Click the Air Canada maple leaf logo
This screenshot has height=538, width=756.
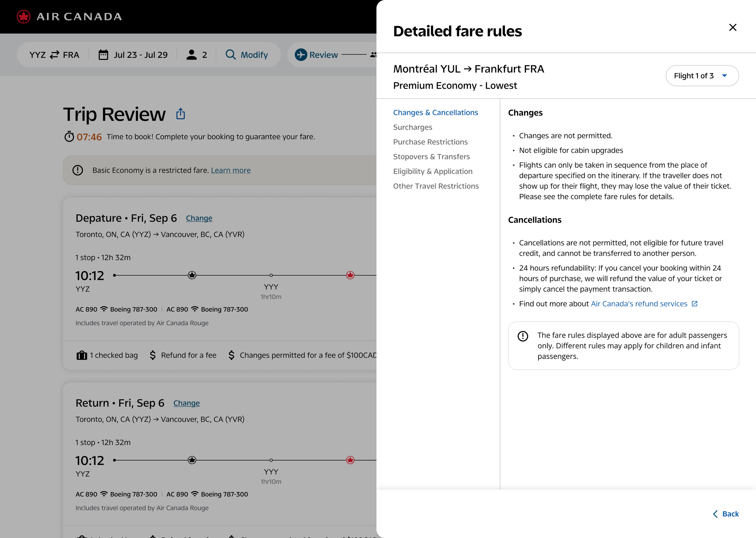tap(24, 17)
